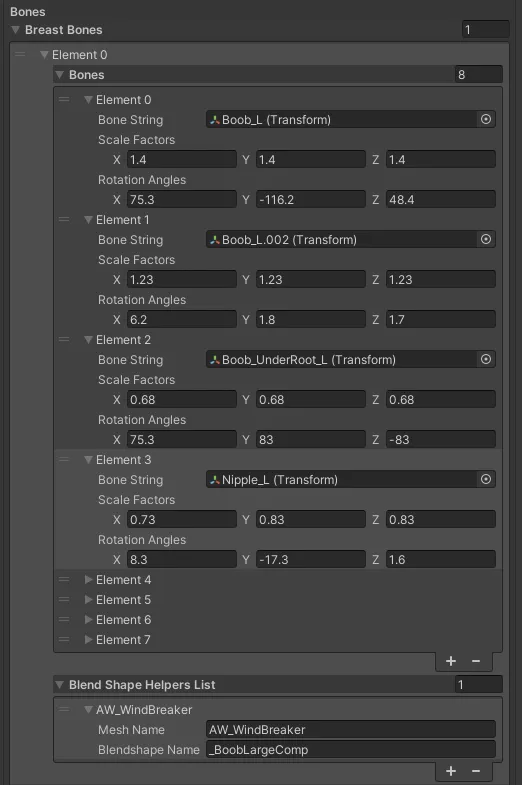Add entry to Blend Shape Helpers List

click(451, 771)
